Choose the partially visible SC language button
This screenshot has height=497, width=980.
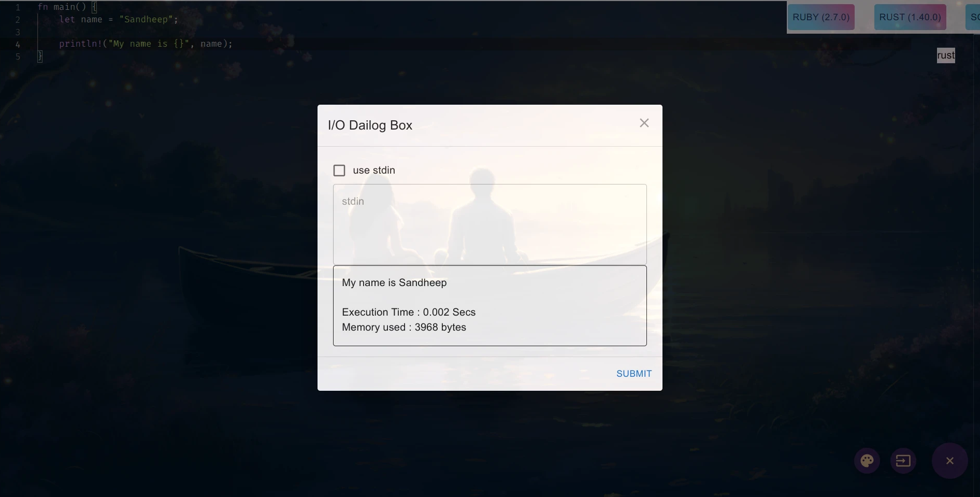(973, 17)
